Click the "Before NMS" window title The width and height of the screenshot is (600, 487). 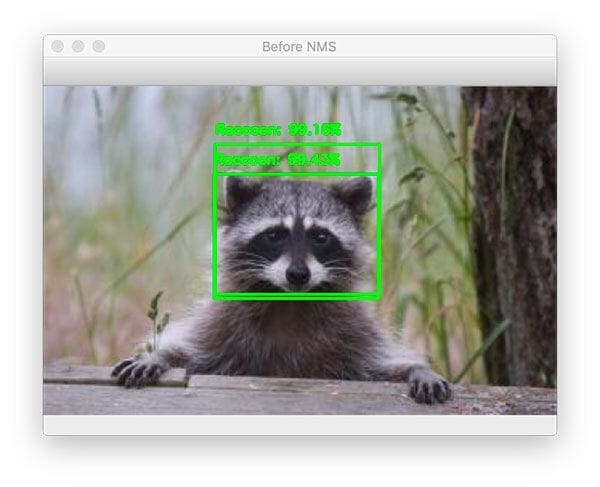pos(299,47)
